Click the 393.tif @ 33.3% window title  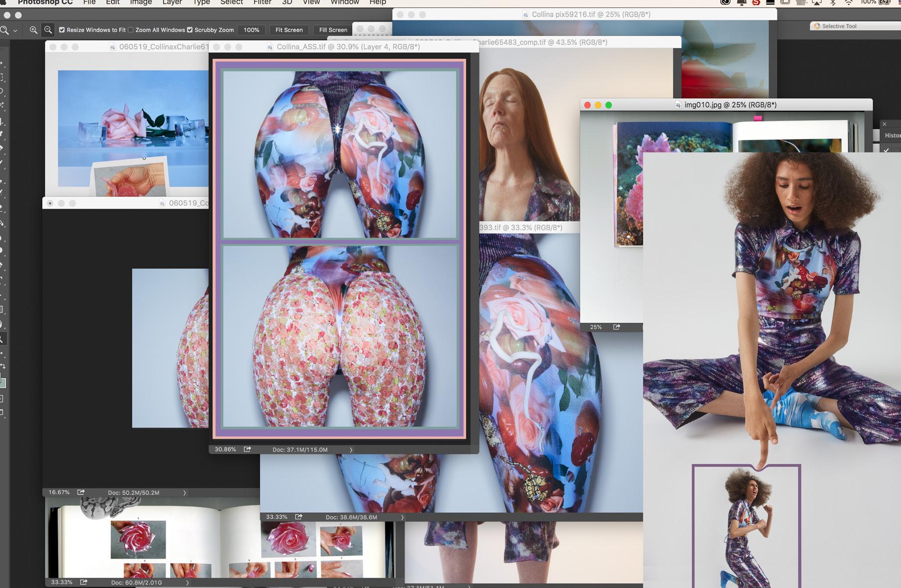coord(521,227)
